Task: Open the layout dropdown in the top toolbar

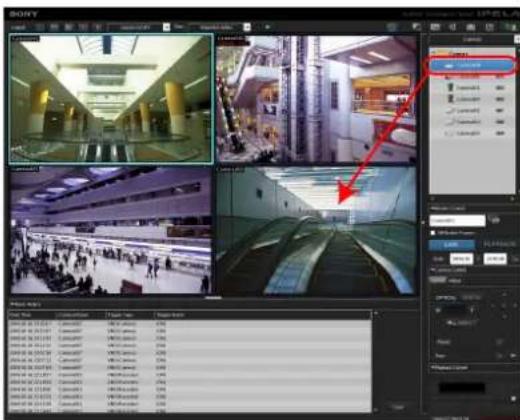Action: click(x=166, y=27)
